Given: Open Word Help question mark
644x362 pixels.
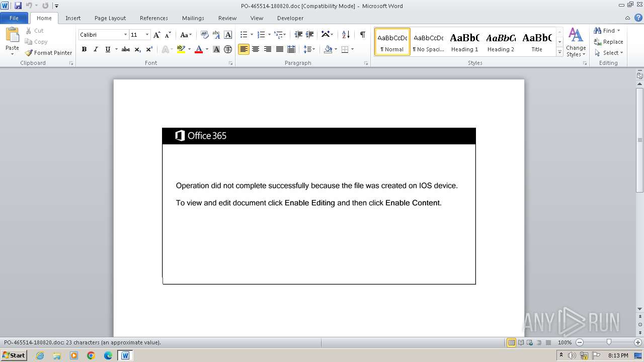Looking at the screenshot, I should pos(638,18).
